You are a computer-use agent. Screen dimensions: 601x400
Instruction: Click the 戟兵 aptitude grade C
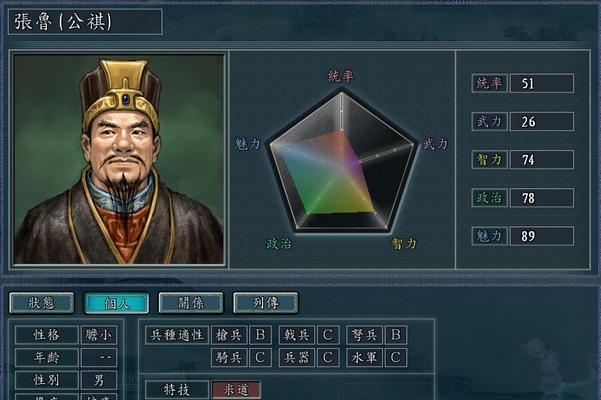click(x=328, y=335)
